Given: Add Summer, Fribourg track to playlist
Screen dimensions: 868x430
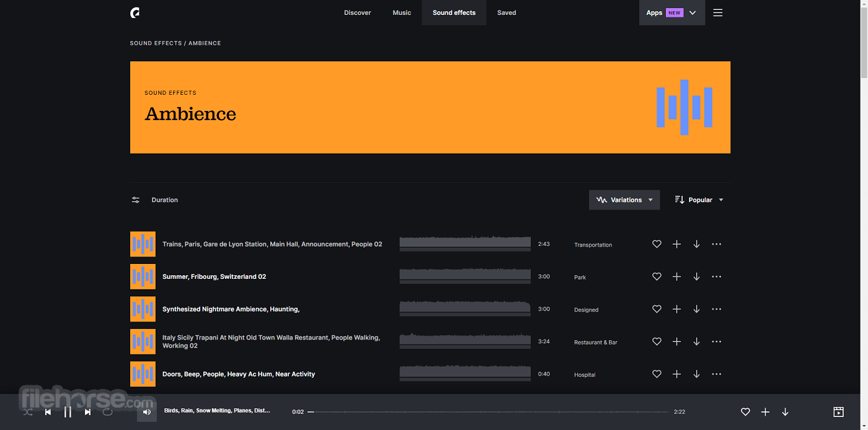Looking at the screenshot, I should tap(676, 277).
